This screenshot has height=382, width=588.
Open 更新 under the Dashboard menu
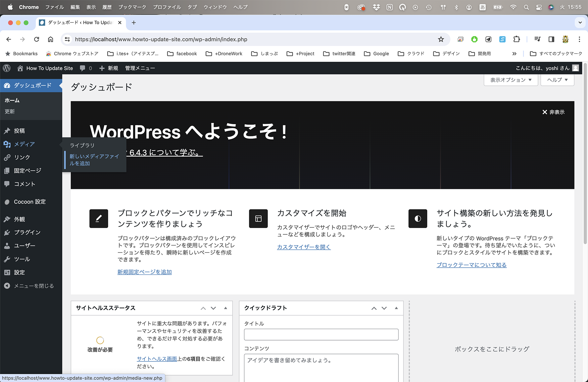point(10,111)
